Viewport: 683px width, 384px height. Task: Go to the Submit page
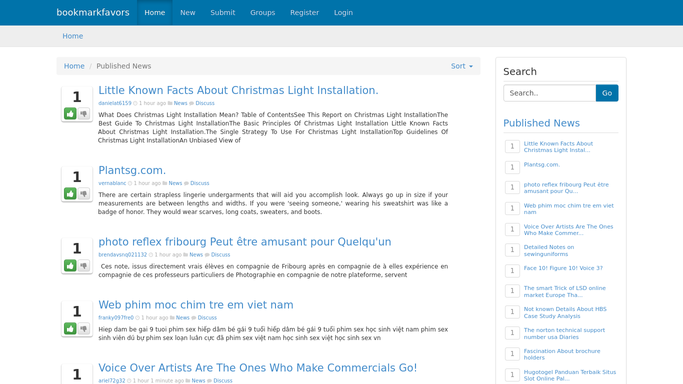[223, 13]
